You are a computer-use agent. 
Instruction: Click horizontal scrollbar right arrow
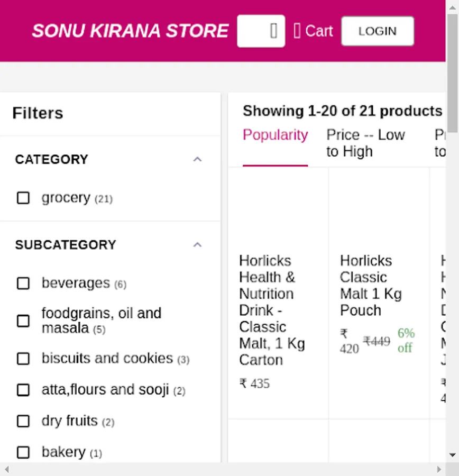click(439, 469)
